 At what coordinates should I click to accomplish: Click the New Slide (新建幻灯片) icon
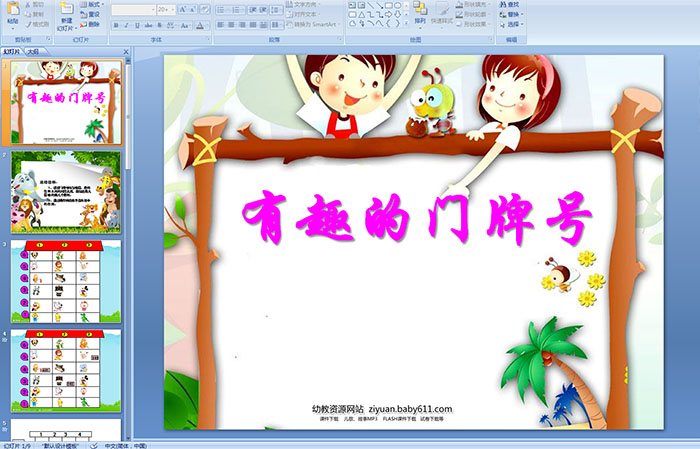coord(67,8)
